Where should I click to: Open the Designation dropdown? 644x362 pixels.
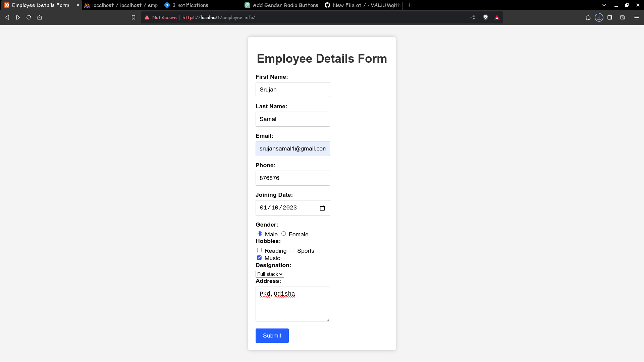point(270,274)
